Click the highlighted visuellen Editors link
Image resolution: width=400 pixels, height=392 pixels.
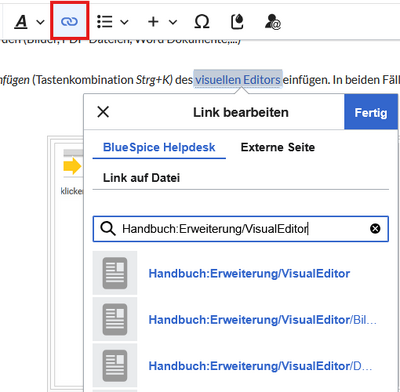click(x=238, y=80)
